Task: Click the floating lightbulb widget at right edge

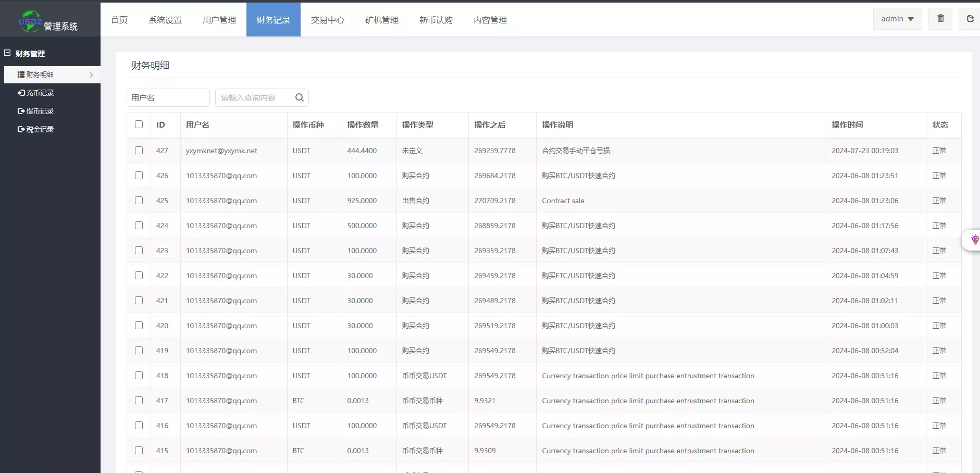Action: (974, 240)
